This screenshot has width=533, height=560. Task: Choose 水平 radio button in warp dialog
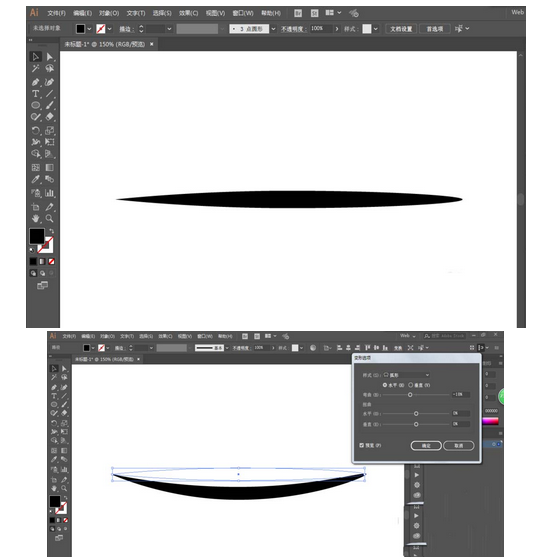click(x=385, y=385)
